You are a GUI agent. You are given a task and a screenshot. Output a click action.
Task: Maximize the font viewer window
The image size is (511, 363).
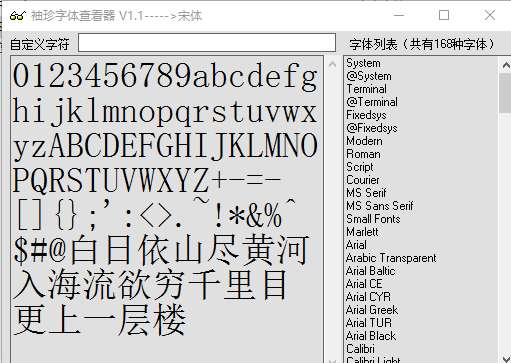tap(444, 15)
